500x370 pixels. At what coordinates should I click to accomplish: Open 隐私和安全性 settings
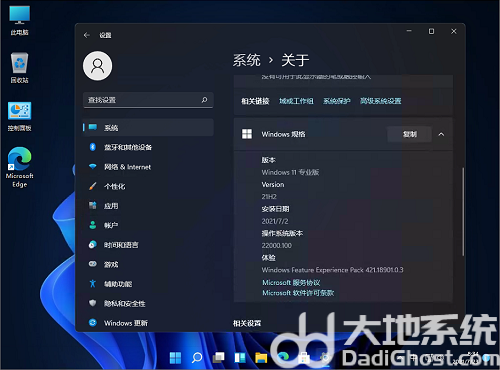(148, 303)
